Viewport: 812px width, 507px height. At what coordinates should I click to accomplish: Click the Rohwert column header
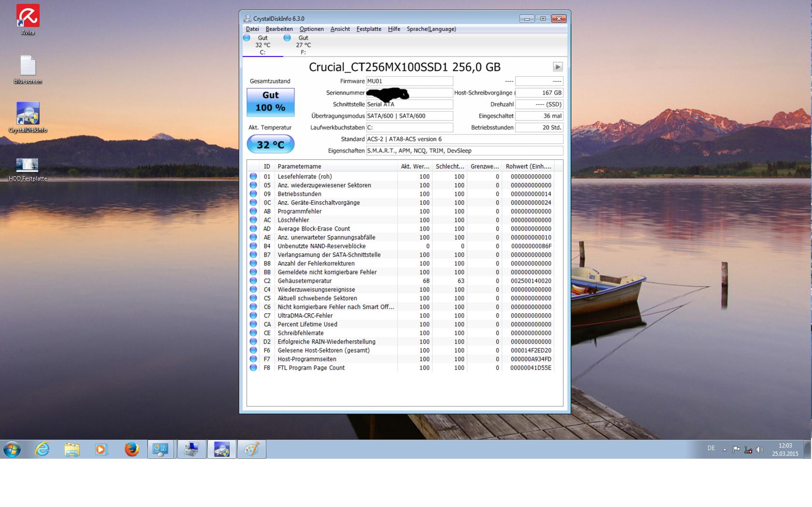528,166
